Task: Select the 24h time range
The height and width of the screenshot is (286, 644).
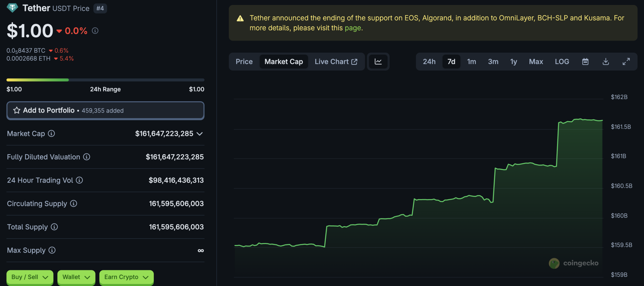Action: click(429, 62)
